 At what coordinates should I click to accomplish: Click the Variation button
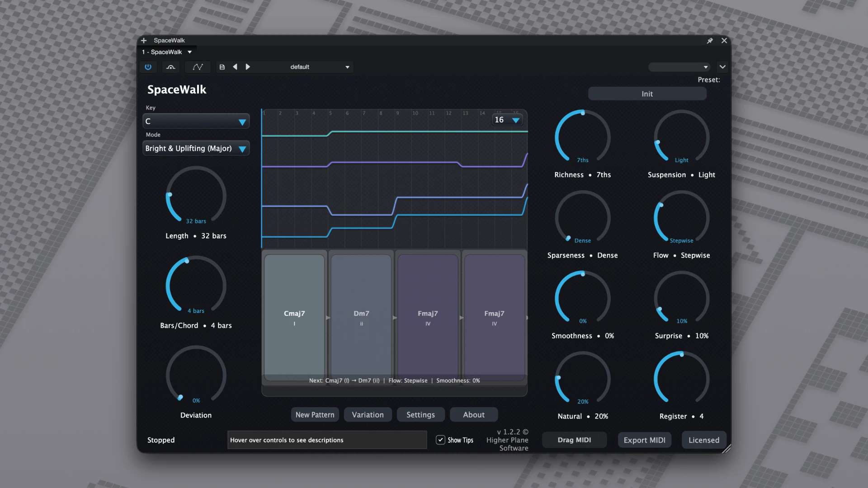[x=368, y=415]
